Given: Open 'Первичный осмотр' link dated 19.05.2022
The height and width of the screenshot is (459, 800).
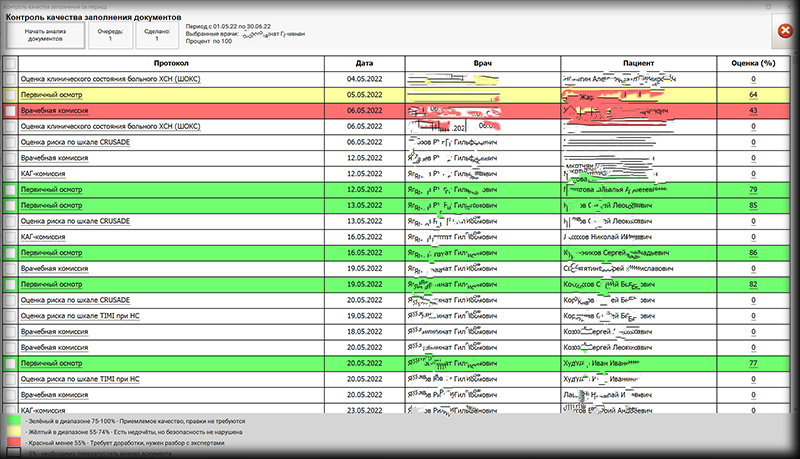Looking at the screenshot, I should tap(51, 285).
